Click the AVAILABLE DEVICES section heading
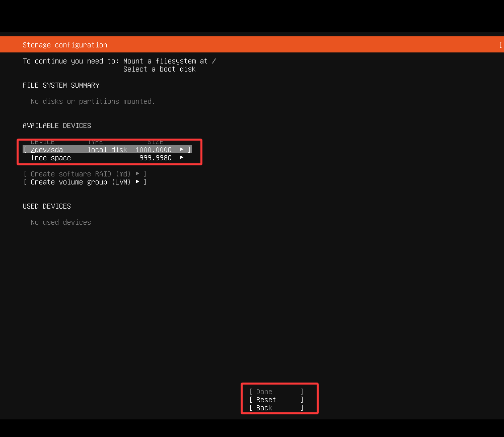This screenshot has width=504, height=437. 56,126
